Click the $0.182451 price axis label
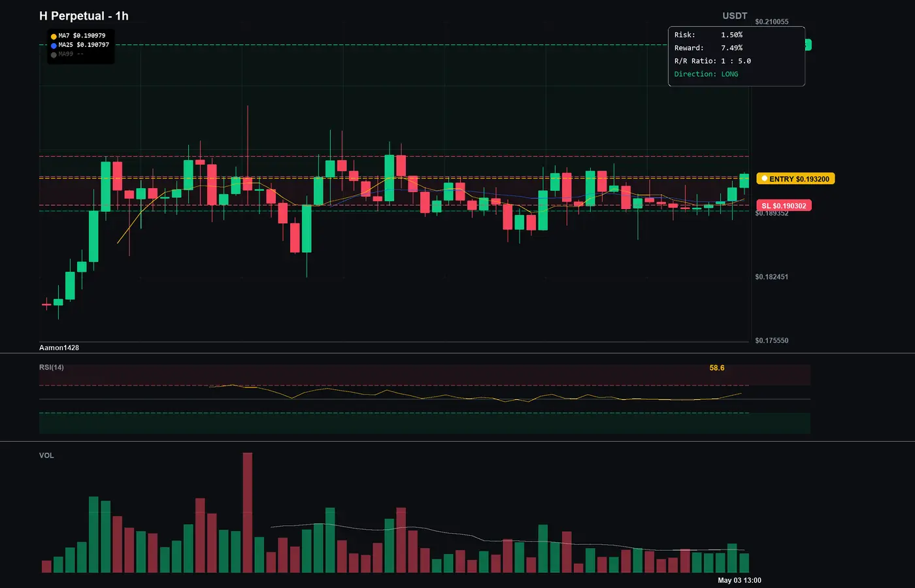915x588 pixels. point(771,277)
